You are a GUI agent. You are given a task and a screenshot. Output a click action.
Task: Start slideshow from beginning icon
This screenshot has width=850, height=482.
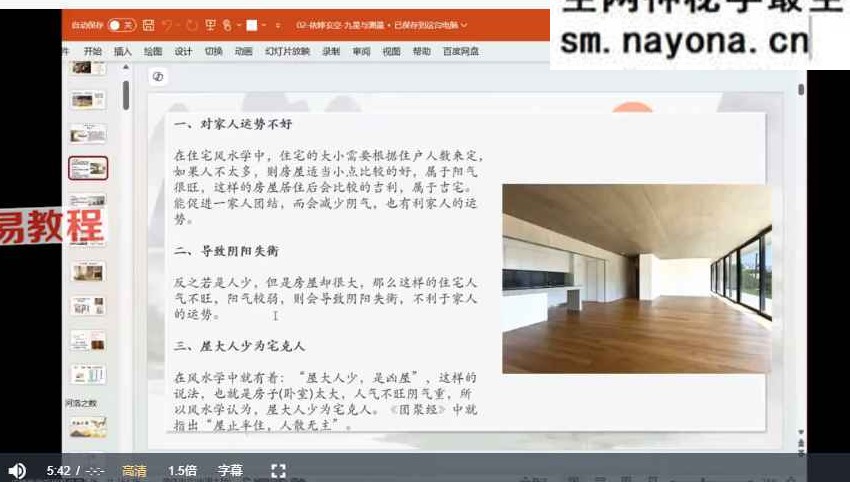(x=211, y=25)
